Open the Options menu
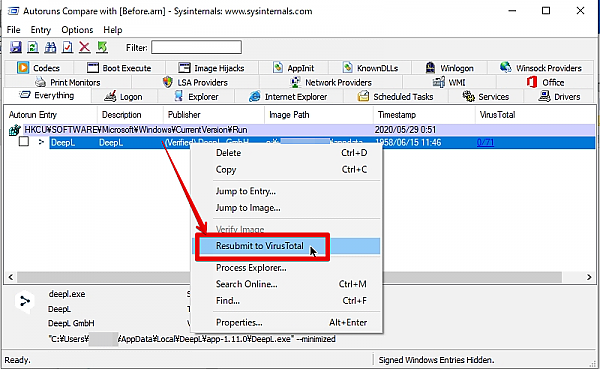This screenshot has height=369, width=600. 77,30
